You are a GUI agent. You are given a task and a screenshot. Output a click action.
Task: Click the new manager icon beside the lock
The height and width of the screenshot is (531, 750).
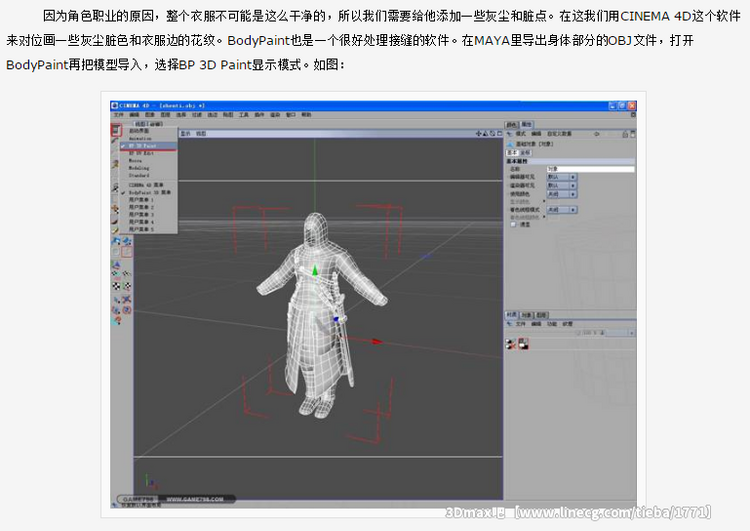632,134
